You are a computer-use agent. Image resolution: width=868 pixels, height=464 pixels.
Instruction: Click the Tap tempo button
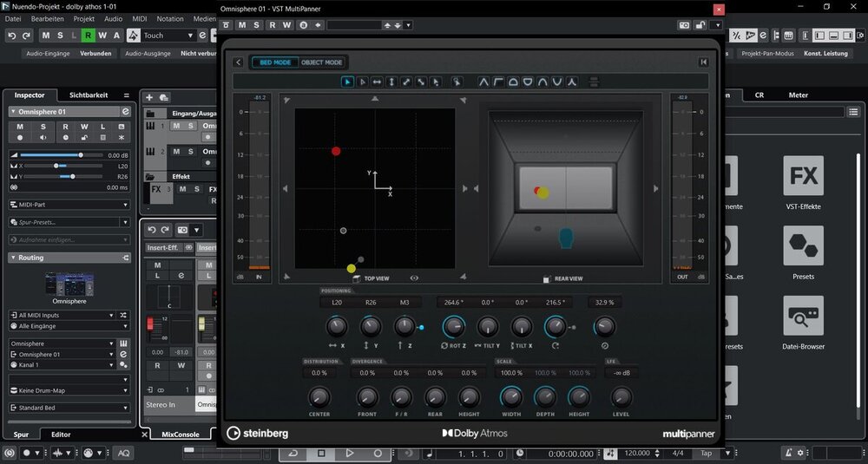706,453
